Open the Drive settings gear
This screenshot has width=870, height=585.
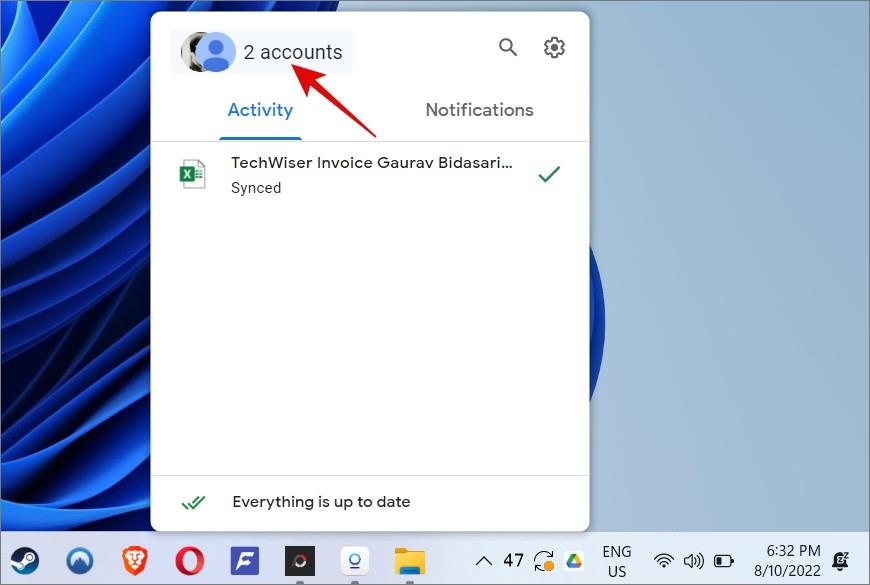click(x=554, y=47)
